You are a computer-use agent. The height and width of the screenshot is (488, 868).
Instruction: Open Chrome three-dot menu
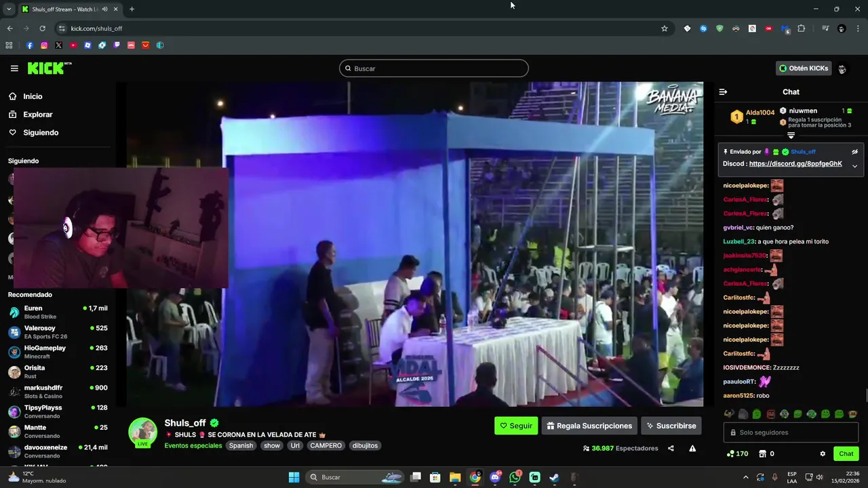pos(859,28)
